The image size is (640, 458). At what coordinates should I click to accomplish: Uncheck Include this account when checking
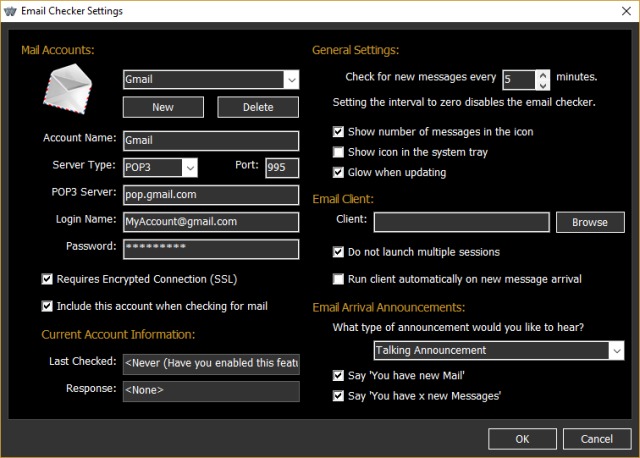point(48,306)
